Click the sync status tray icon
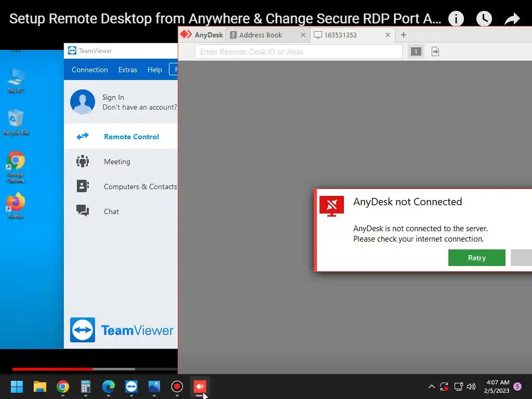This screenshot has width=532, height=399. tap(444, 387)
